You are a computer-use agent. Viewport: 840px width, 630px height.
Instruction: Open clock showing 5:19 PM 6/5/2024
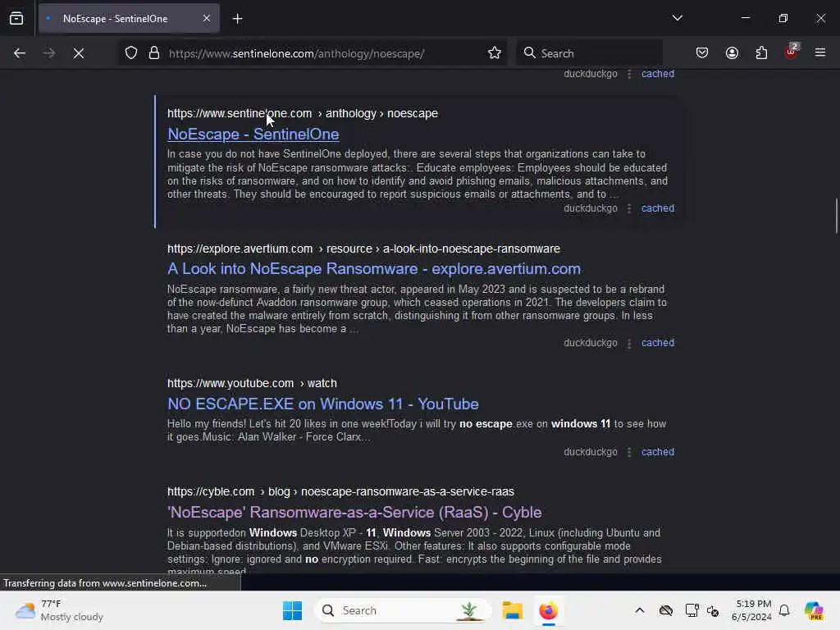(x=751, y=610)
